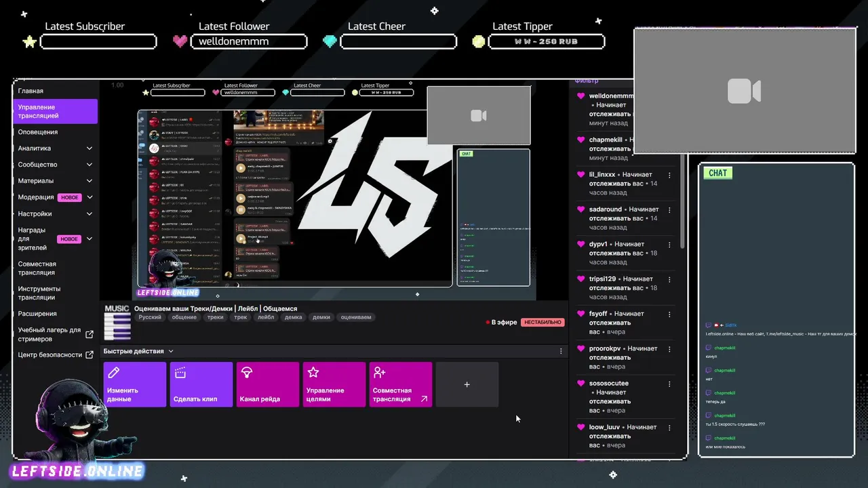Open Учебный лагерь для стримеров link
The image size is (868, 488).
tap(50, 334)
